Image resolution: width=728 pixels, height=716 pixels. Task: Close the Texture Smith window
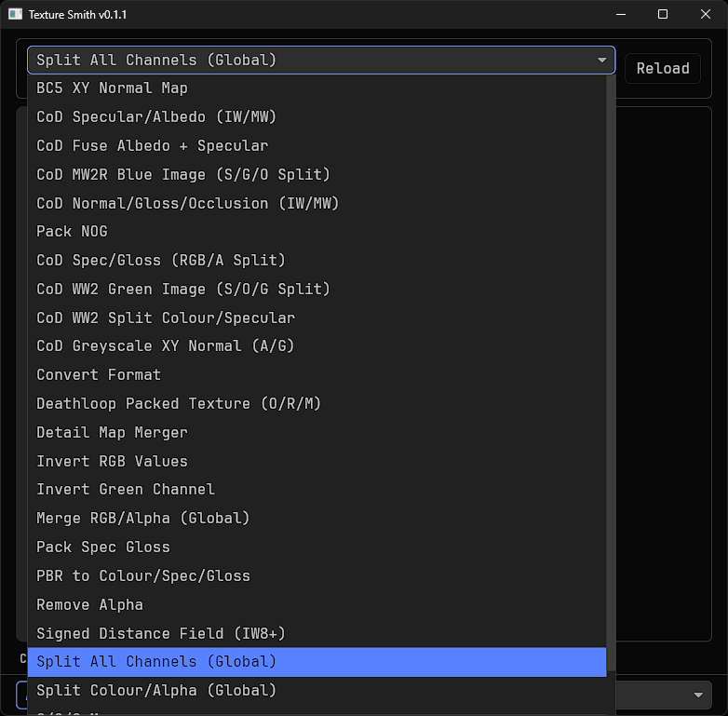point(706,14)
